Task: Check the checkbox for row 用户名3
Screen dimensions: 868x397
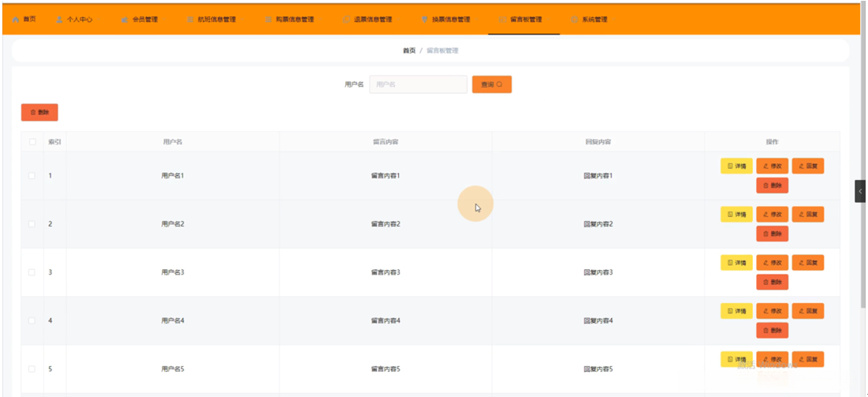Action: pos(32,272)
